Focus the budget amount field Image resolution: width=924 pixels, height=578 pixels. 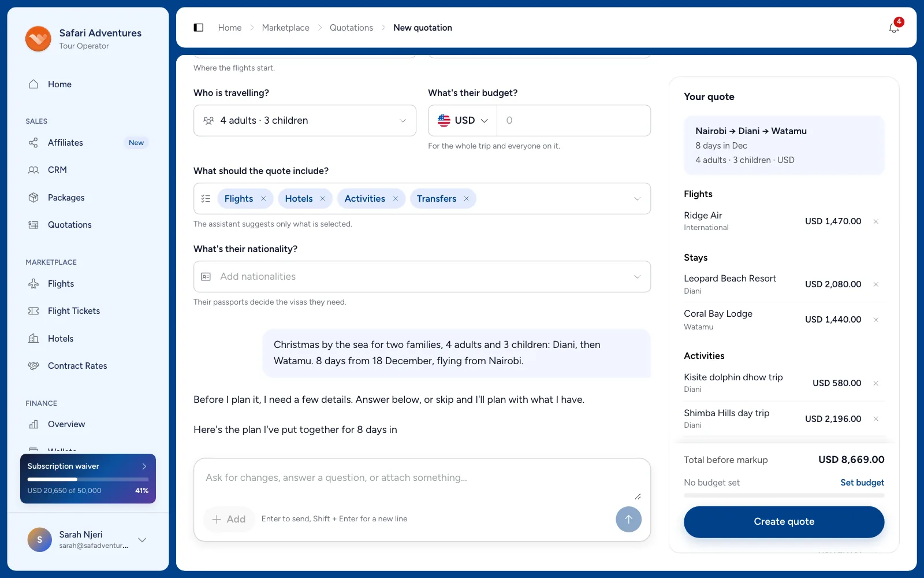point(574,120)
